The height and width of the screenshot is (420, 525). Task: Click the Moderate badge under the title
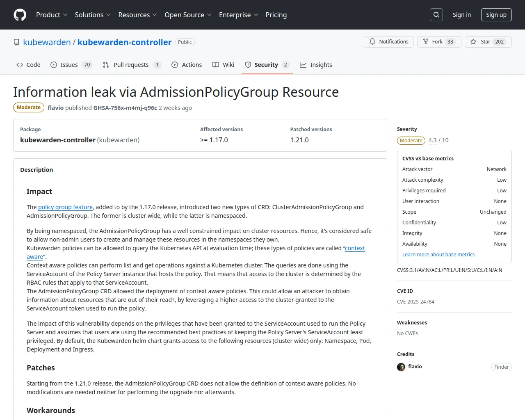[29, 107]
